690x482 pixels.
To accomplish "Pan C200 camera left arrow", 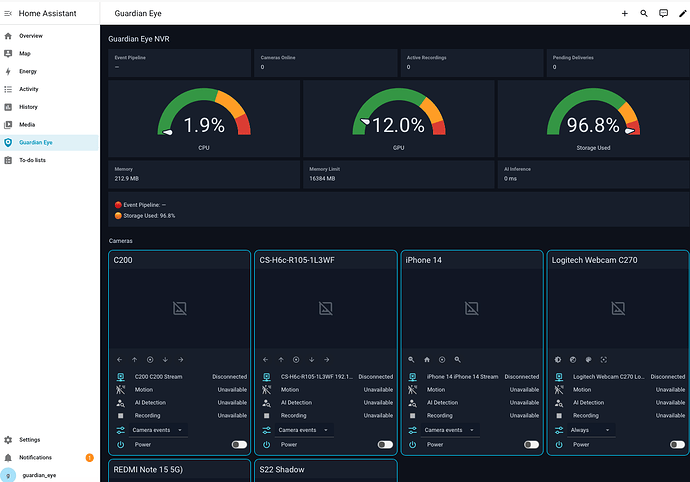I will 119,360.
